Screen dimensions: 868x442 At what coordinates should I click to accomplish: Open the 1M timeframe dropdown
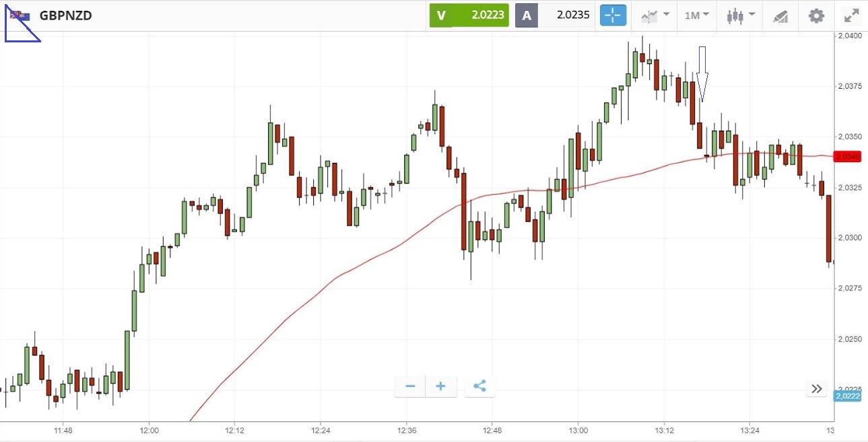(696, 15)
